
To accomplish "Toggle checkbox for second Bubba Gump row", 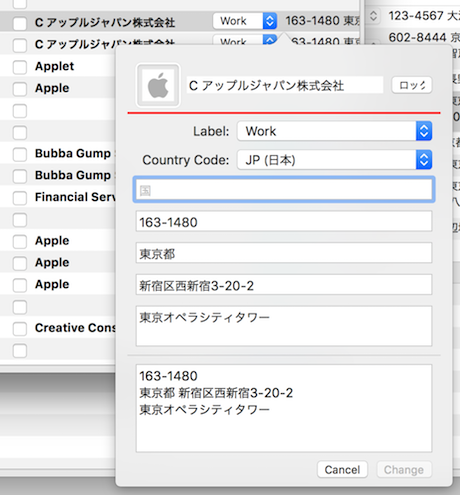I will (20, 176).
